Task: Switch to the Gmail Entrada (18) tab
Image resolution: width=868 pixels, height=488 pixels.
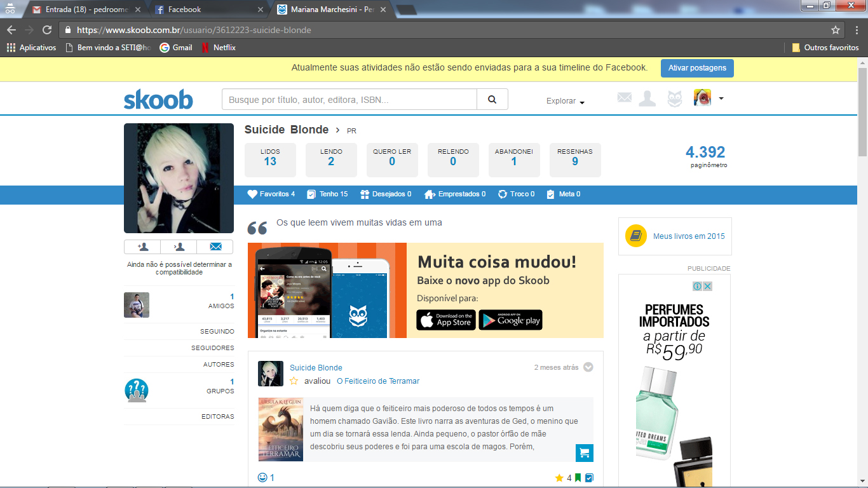Action: 85,10
